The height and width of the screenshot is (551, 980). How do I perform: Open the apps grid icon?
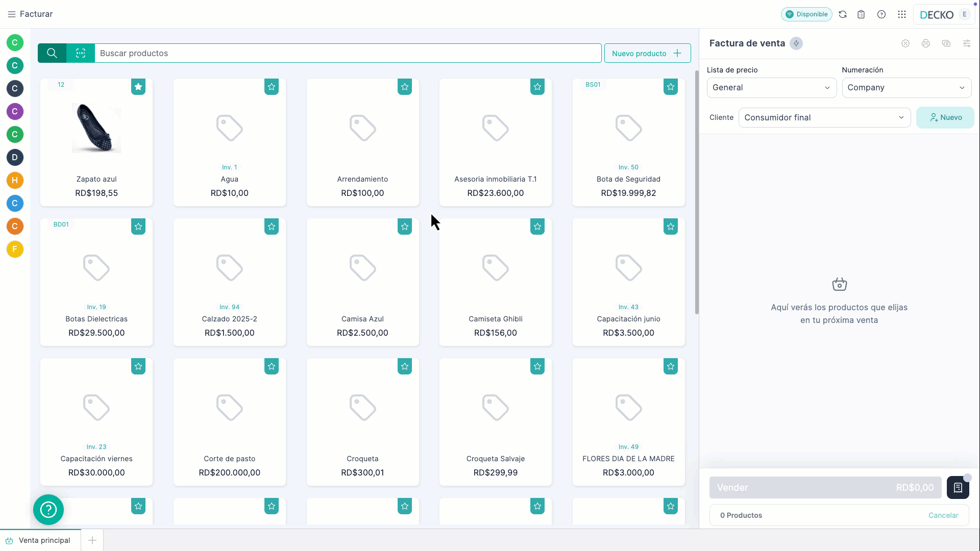pyautogui.click(x=902, y=14)
